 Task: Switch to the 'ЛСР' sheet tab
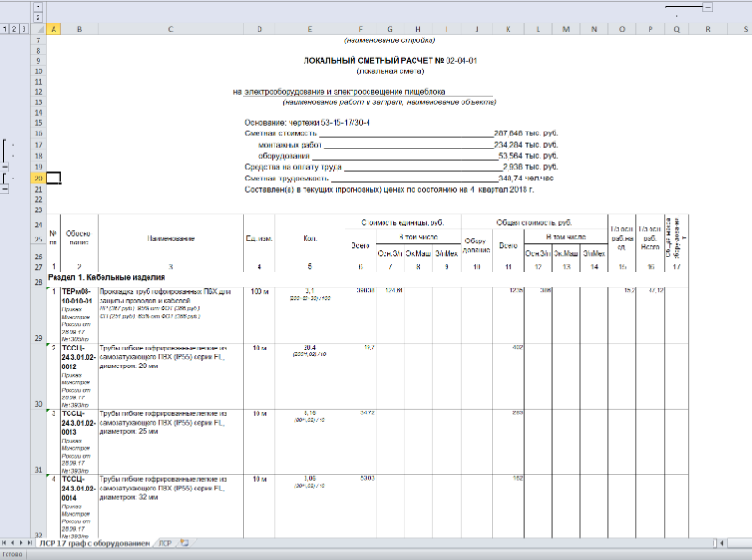coord(165,543)
